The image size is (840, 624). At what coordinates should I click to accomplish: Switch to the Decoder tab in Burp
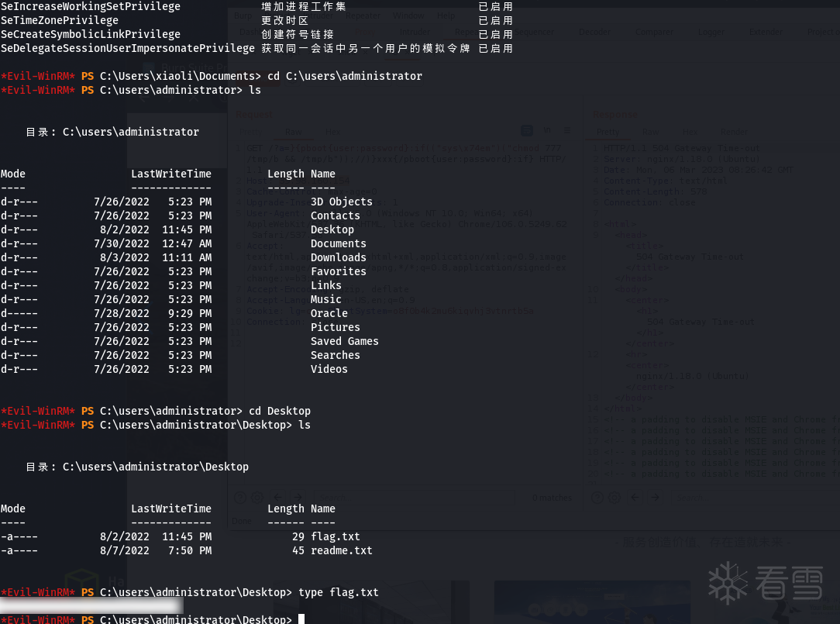tap(594, 32)
